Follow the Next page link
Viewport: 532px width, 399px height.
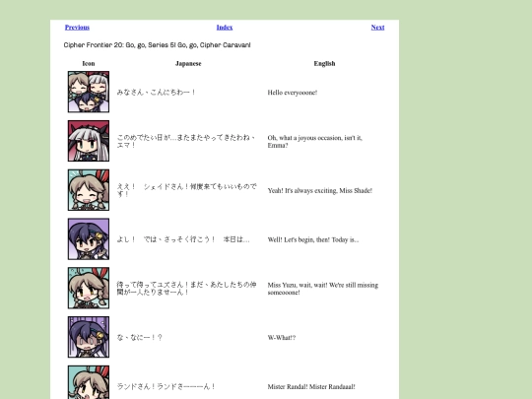pyautogui.click(x=377, y=28)
